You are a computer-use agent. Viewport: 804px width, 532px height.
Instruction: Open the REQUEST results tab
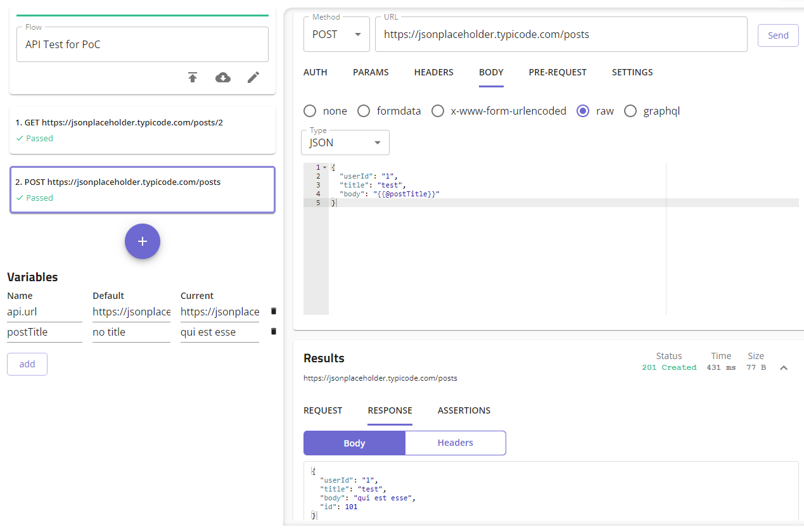tap(323, 410)
